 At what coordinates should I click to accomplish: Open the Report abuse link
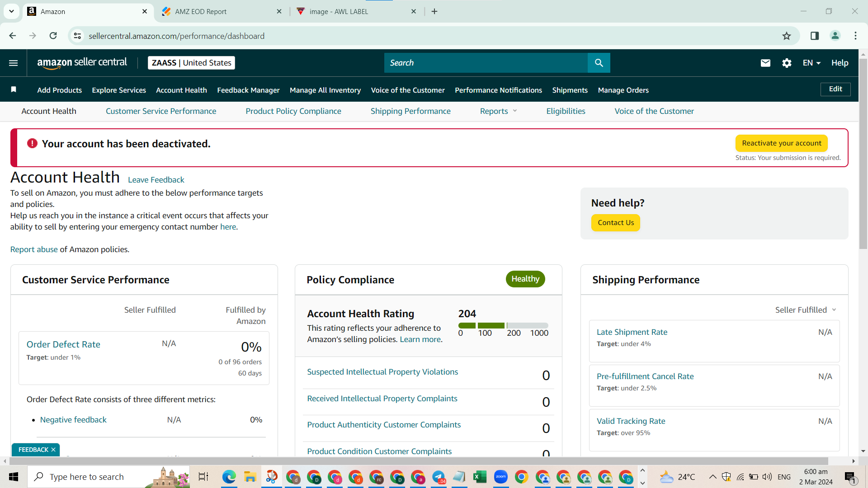click(x=34, y=249)
